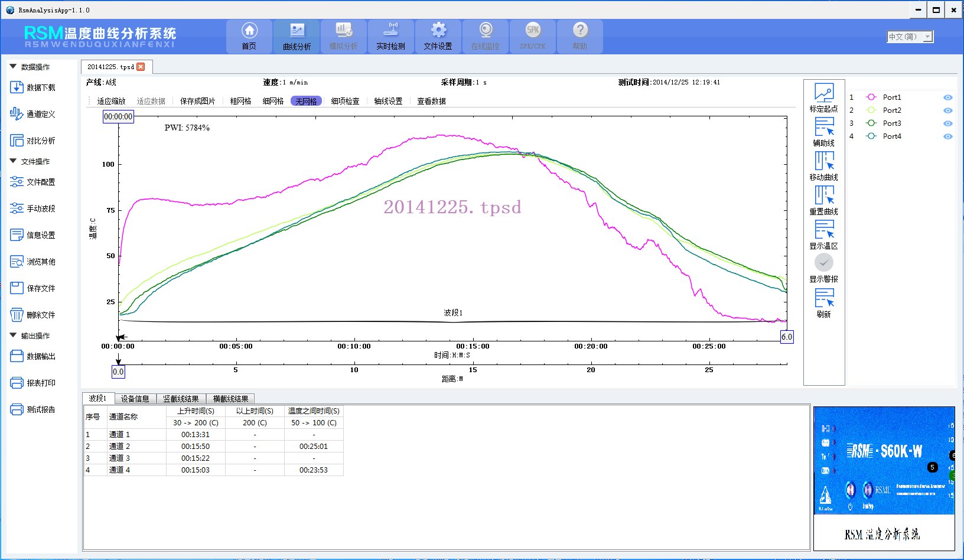Collapse the 文件操作 section

tap(13, 161)
